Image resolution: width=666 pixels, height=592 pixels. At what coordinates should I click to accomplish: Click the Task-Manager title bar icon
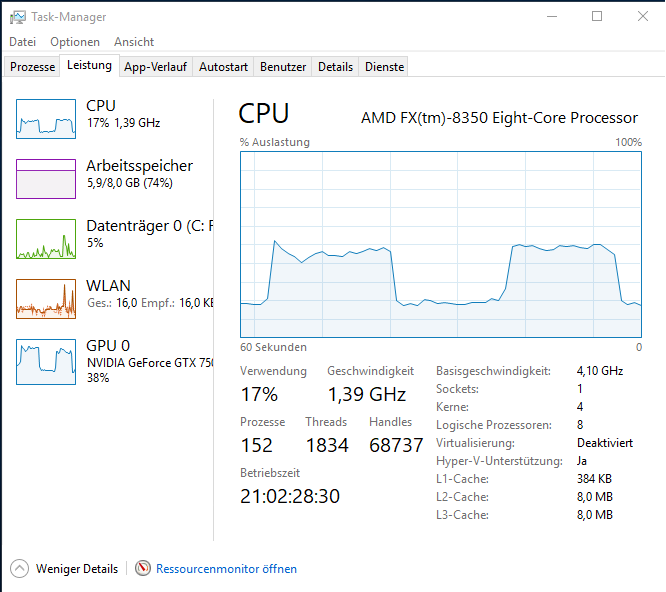(x=17, y=17)
